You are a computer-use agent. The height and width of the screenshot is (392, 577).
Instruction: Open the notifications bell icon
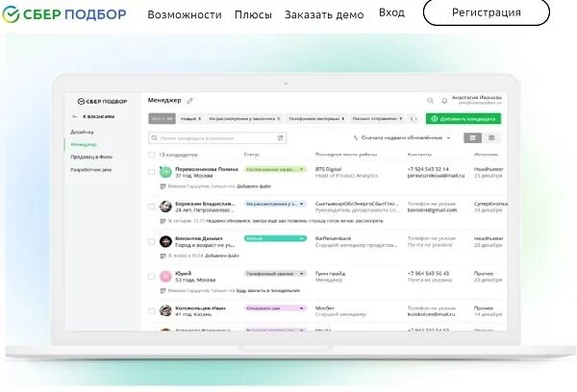444,100
